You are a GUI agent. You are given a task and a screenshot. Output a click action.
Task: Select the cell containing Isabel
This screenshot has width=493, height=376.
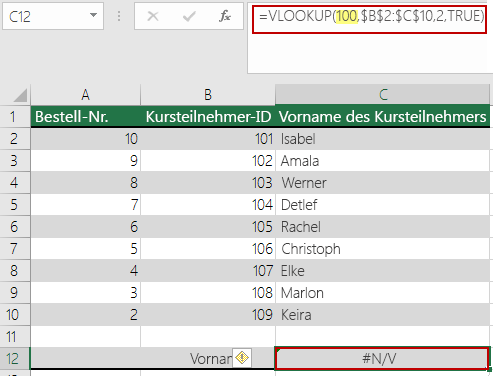(x=383, y=139)
